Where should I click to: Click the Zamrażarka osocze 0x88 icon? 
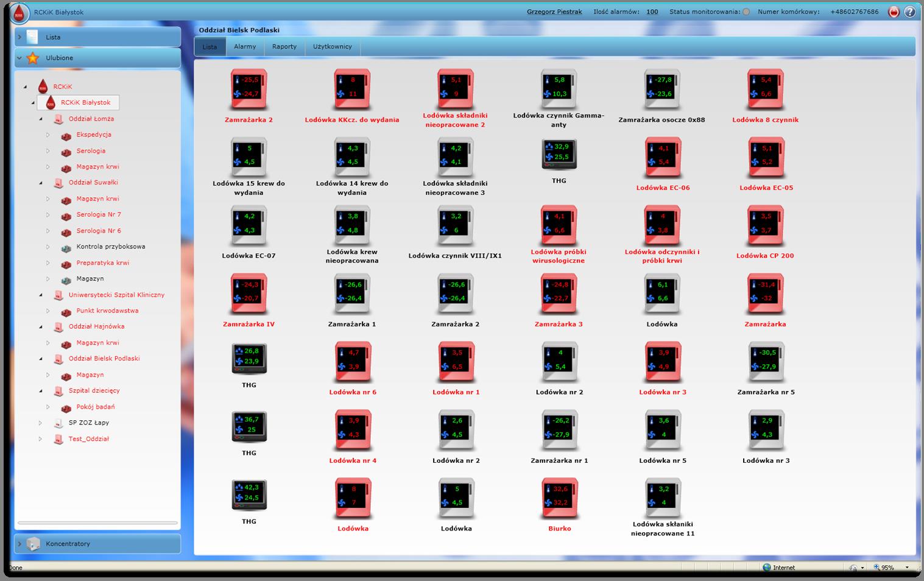(661, 88)
